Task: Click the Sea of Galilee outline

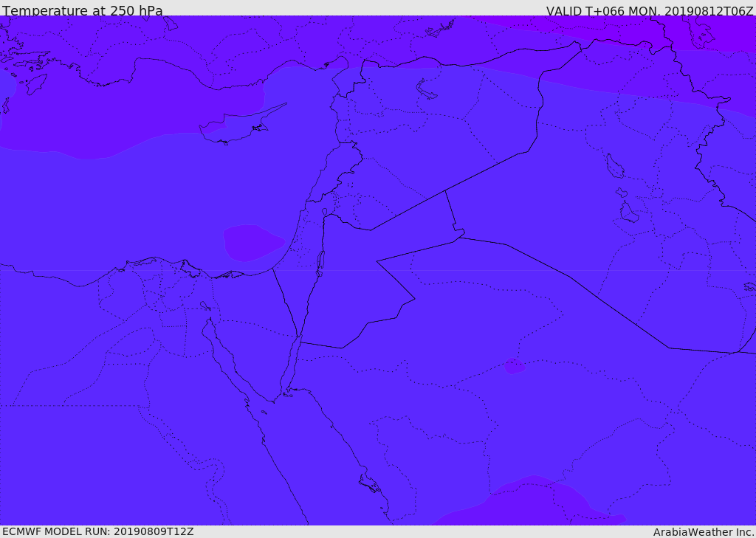Action: pos(325,212)
